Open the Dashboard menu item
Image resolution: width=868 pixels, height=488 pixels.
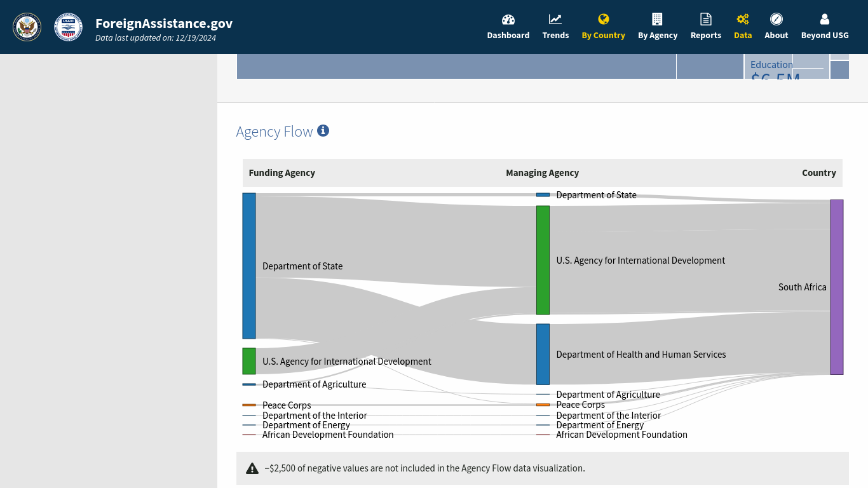coord(508,36)
